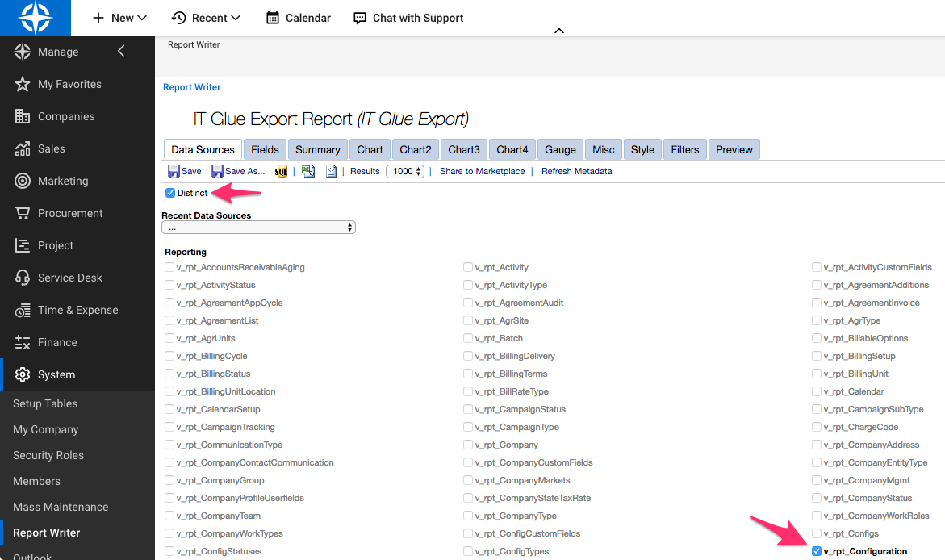Open the Preview tab
945x560 pixels.
point(733,149)
